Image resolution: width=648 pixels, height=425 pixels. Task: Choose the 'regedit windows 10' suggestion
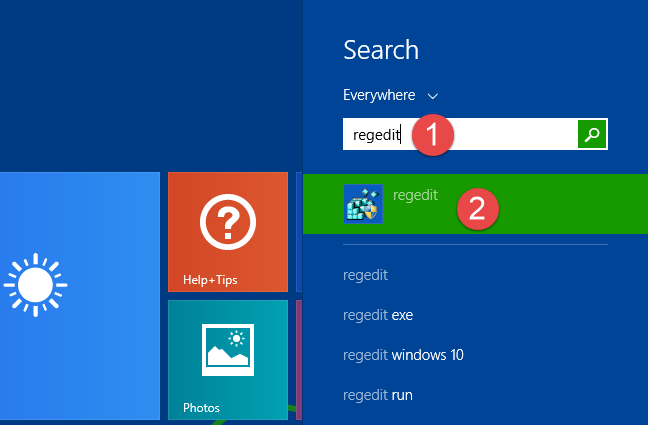click(403, 355)
